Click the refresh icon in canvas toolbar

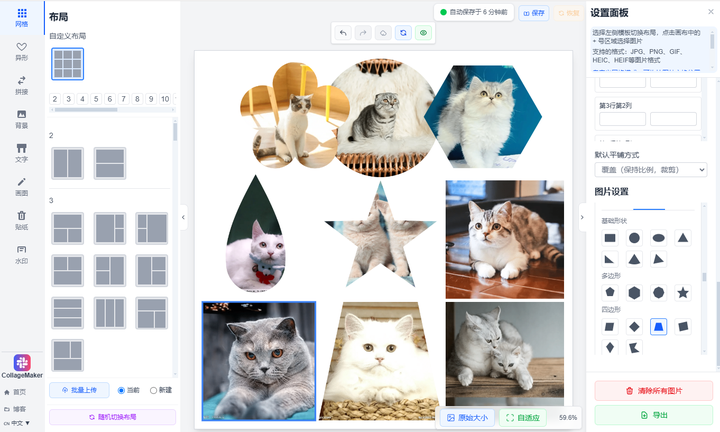(402, 33)
